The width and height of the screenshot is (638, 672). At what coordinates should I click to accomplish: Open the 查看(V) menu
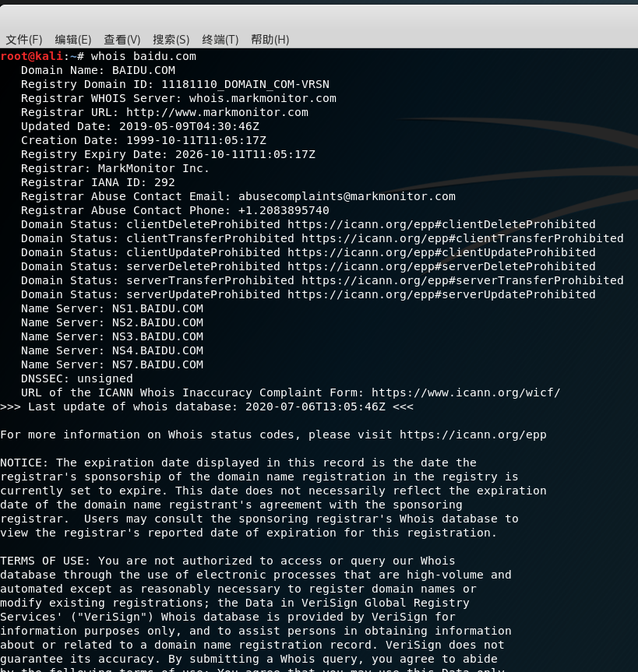[x=122, y=40]
